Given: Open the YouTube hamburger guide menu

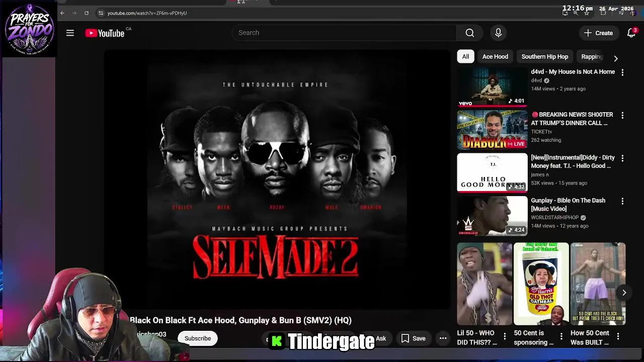Looking at the screenshot, I should point(70,33).
